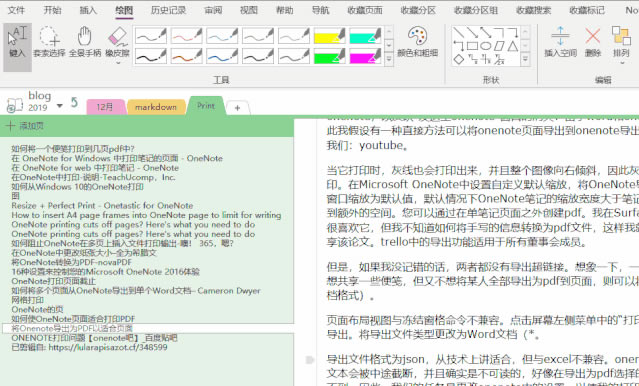
Task: Open page '在 OneNote for web 中打印笔记'
Action: tap(95, 168)
